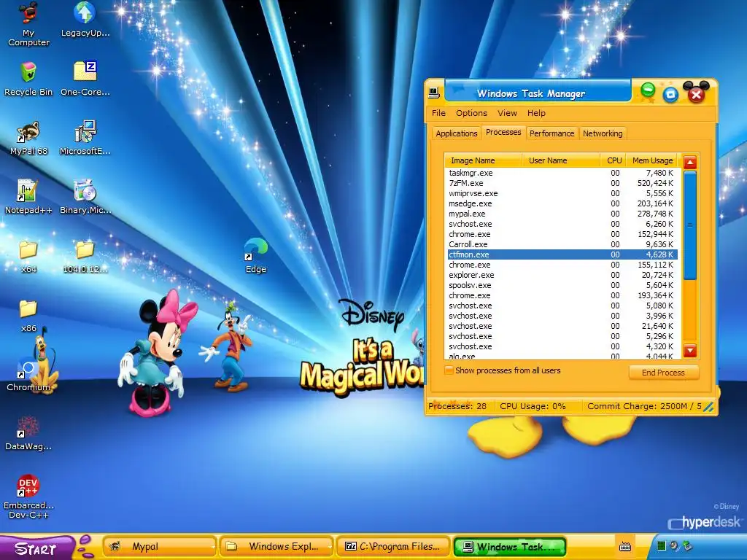Switch to C:\Program Files... 7-Zip taskbar button
The image size is (747, 560).
tap(393, 547)
